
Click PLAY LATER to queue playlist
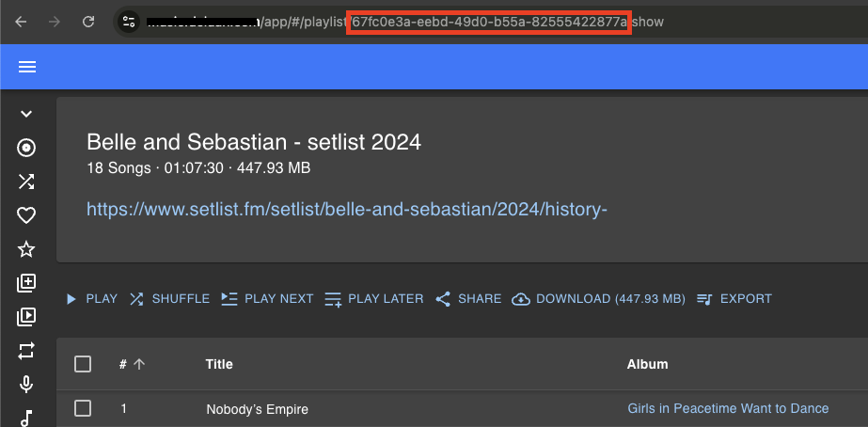(373, 299)
